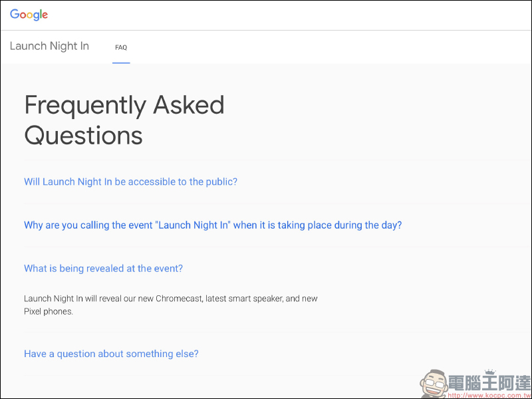Viewport: 532px width, 399px height.
Task: Click the answer text mentioning new Chromecast
Action: coord(171,305)
